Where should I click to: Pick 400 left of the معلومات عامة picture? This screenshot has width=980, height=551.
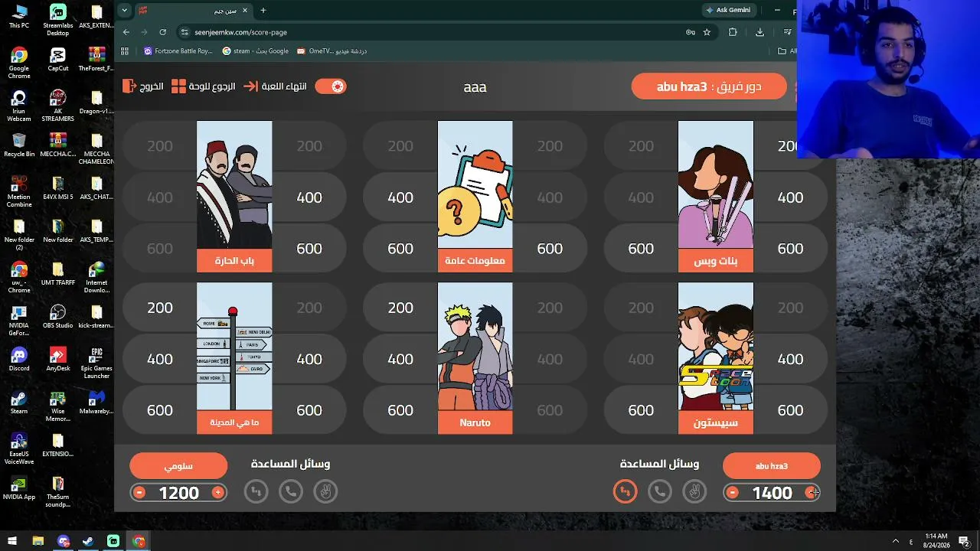click(x=400, y=197)
